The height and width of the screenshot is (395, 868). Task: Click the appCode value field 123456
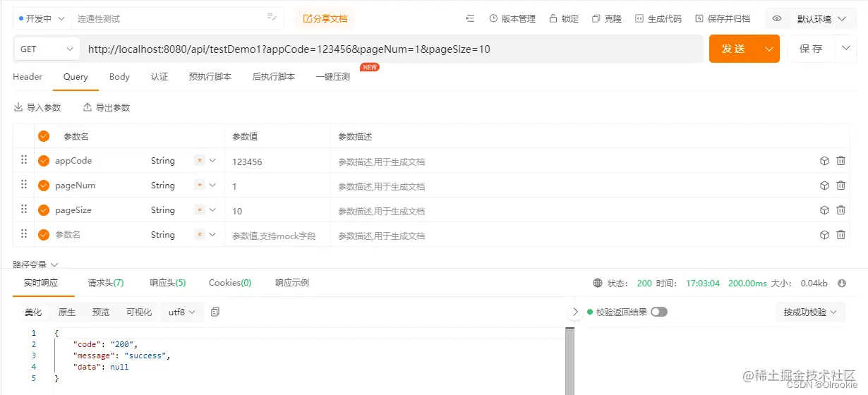[x=277, y=162]
